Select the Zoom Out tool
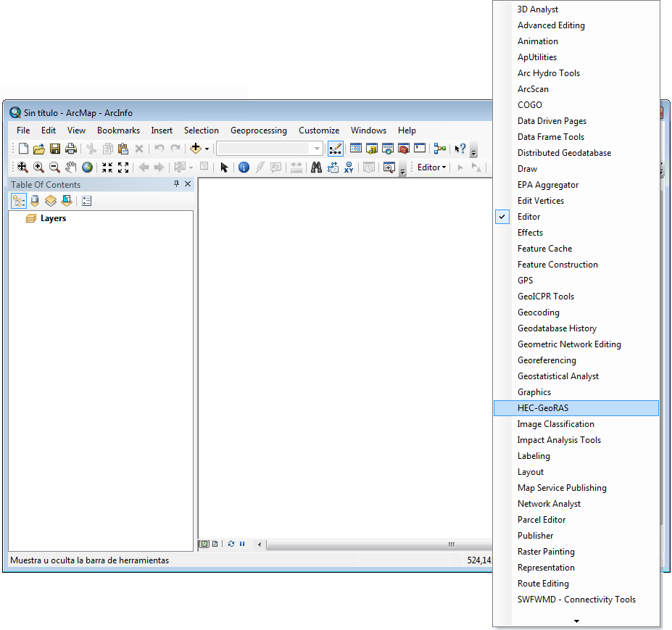 point(54,167)
